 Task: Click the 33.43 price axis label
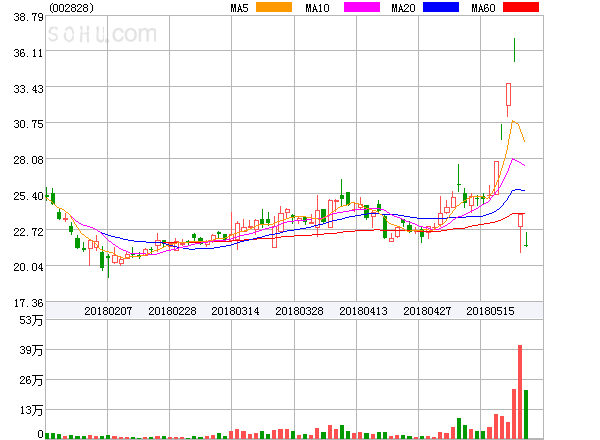(x=29, y=89)
